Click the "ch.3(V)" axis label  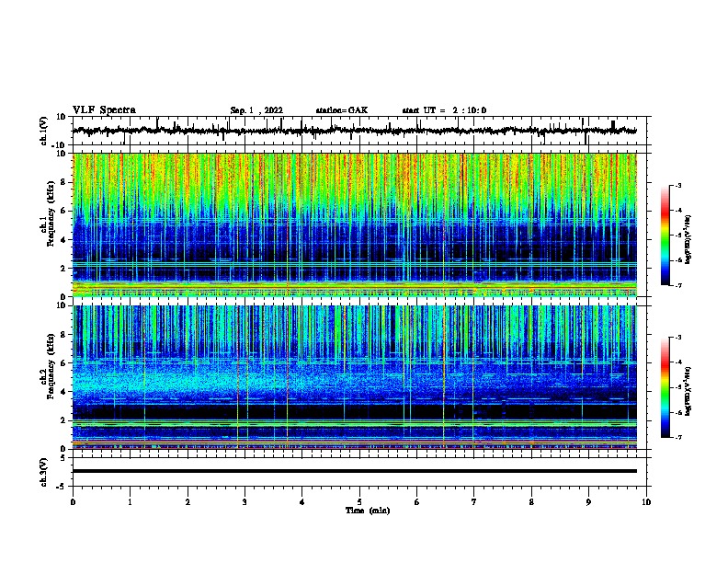(45, 472)
